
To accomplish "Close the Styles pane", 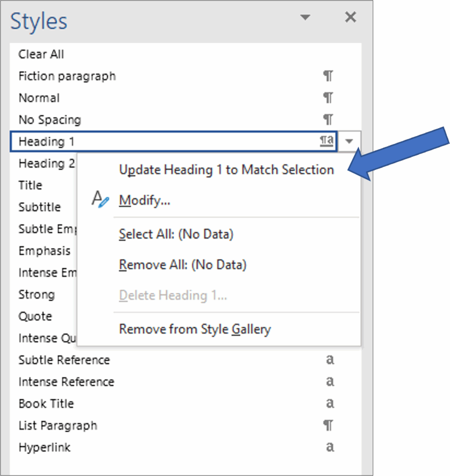I will pos(350,17).
